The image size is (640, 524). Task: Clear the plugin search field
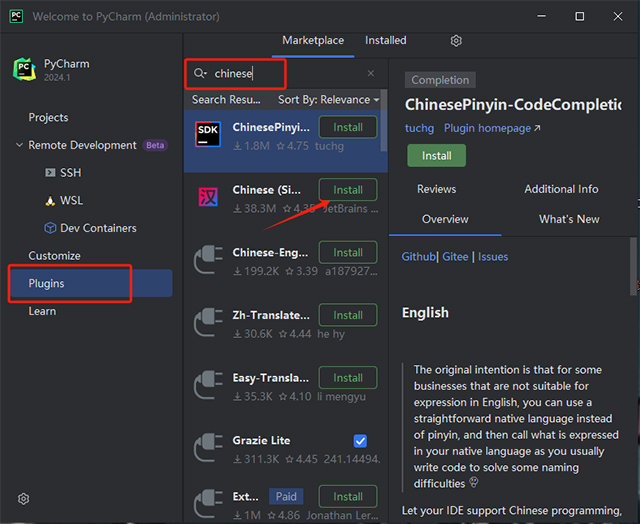click(x=371, y=74)
